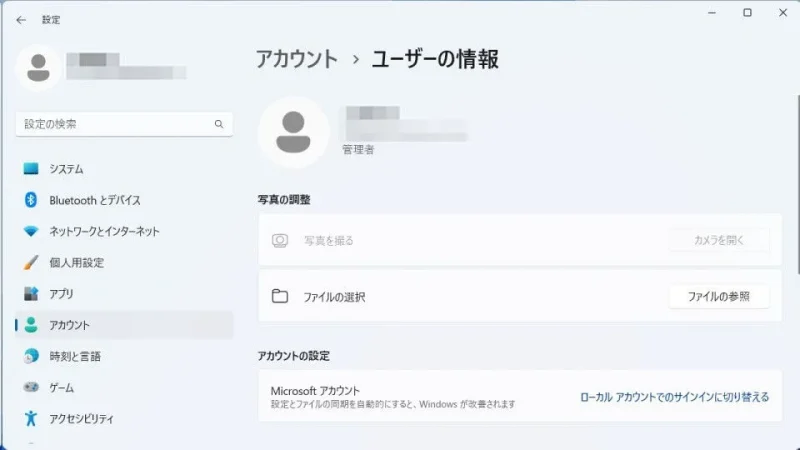Click the アカウントの設定 heading

293,356
